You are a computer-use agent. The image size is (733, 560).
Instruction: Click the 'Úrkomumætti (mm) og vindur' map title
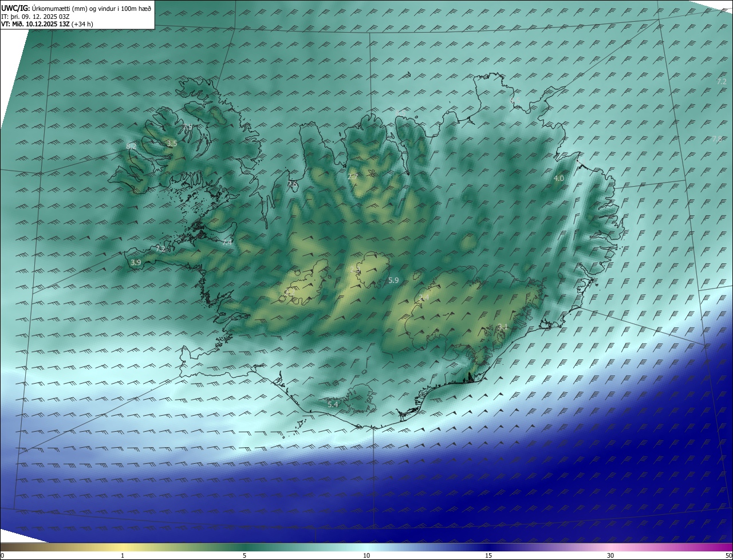92,7
